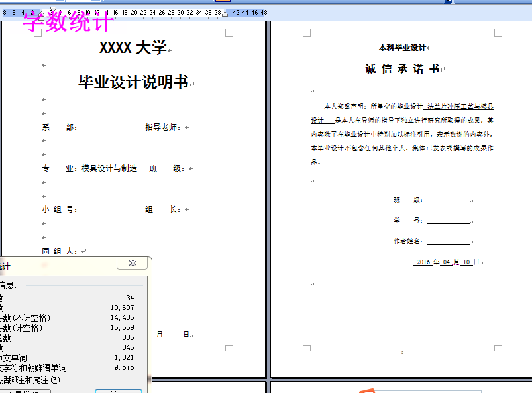Screen dimensions: 532x393
Task: Click the '诚信承诺书' title
Action: coord(402,68)
